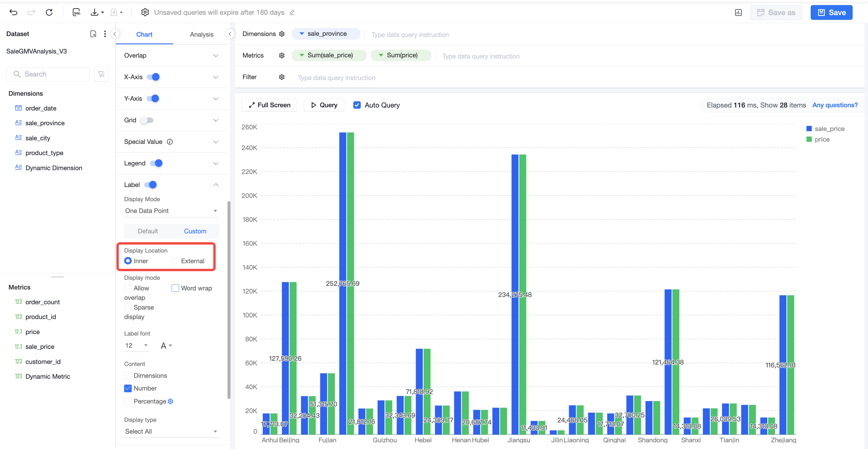Select the Default label tab
Viewport: 868px width, 449px height.
click(x=148, y=231)
